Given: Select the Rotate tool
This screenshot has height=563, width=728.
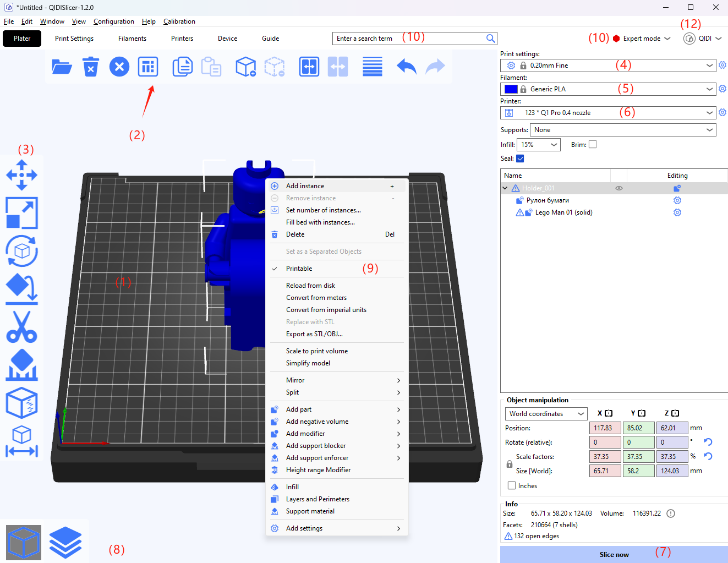Looking at the screenshot, I should tap(21, 251).
